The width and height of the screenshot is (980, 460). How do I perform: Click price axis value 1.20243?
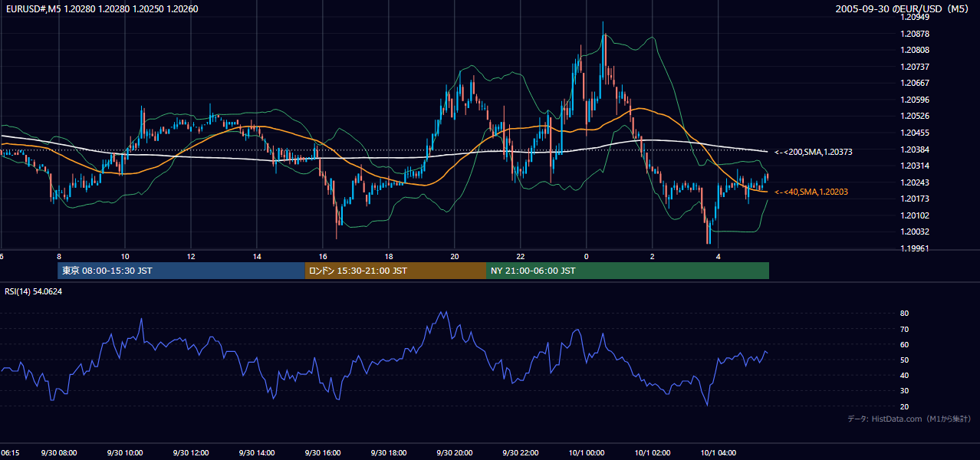point(916,182)
